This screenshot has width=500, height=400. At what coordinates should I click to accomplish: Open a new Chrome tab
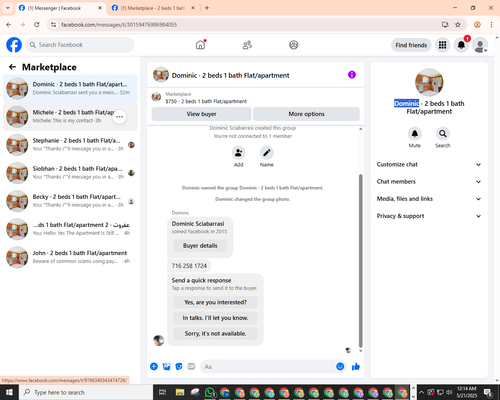click(207, 8)
